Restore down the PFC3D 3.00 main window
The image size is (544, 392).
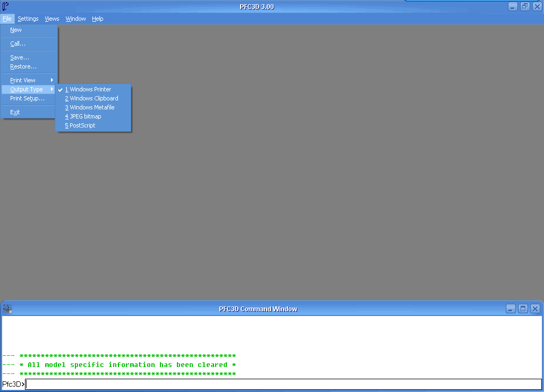click(x=525, y=6)
